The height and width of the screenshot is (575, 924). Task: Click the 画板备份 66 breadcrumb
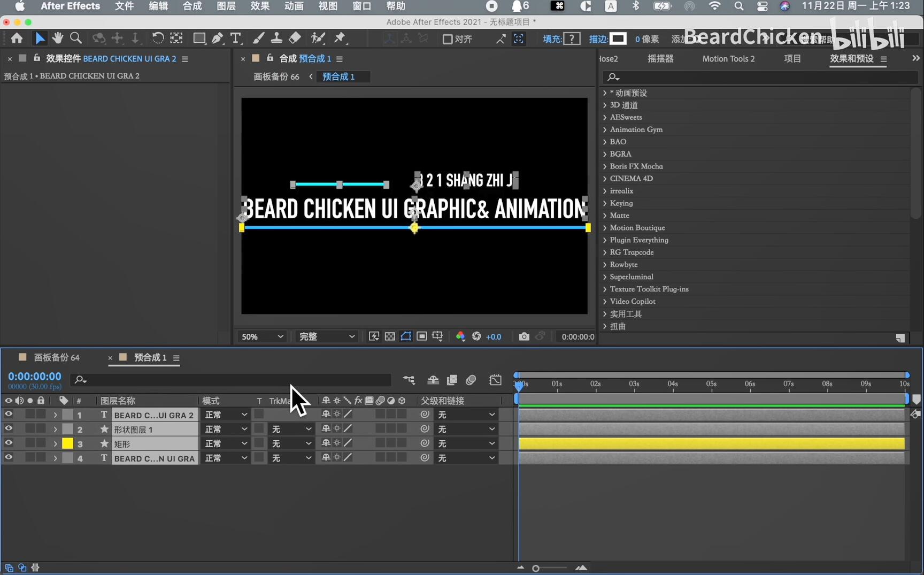(276, 76)
